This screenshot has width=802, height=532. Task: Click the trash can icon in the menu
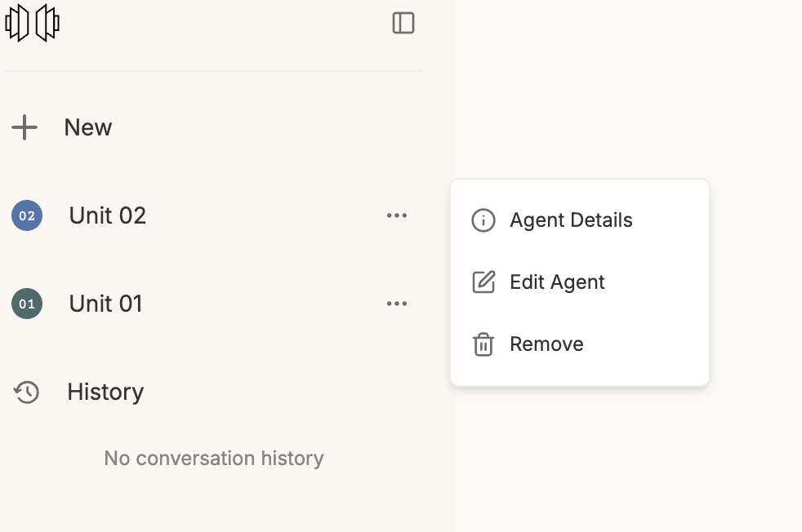(483, 344)
